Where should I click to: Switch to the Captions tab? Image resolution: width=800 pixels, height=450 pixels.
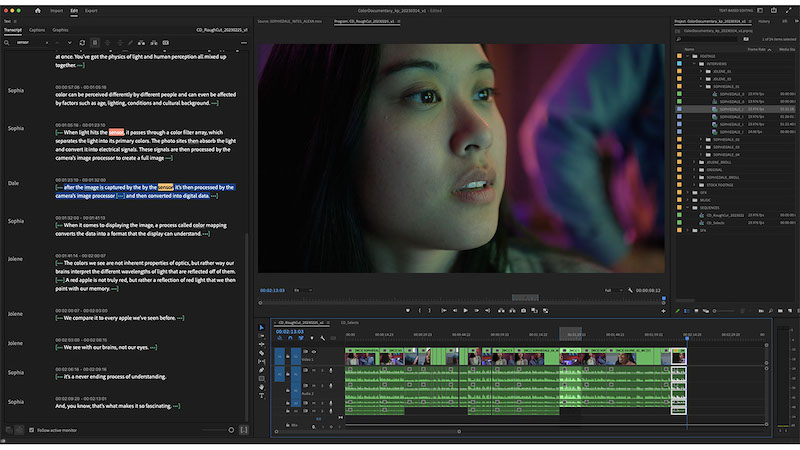(37, 30)
